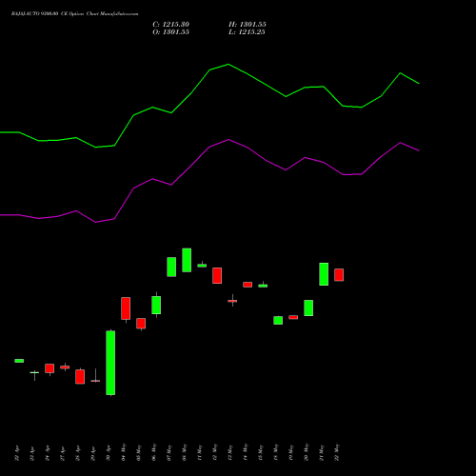Select the green 21 May candlestick
Image resolution: width=476 pixels, height=476 pixels.
[324, 274]
